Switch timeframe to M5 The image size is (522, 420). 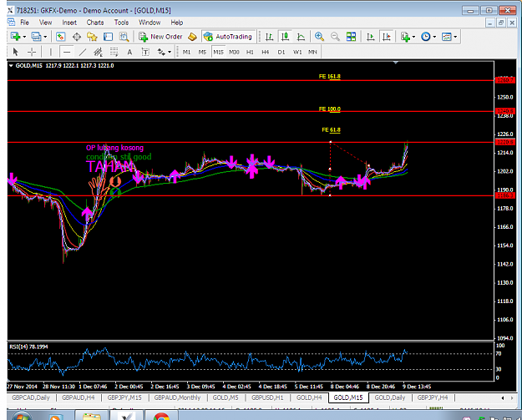tap(202, 52)
